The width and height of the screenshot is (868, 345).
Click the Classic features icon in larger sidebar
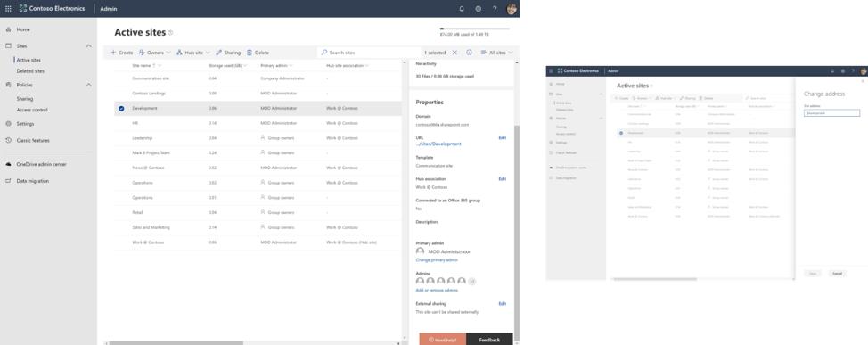(8, 140)
